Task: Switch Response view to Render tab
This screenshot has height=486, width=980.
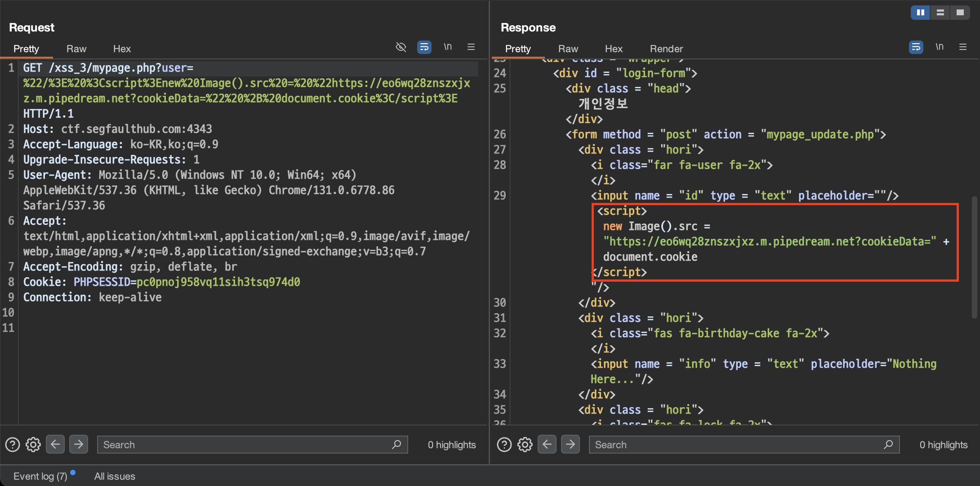Action: (666, 49)
